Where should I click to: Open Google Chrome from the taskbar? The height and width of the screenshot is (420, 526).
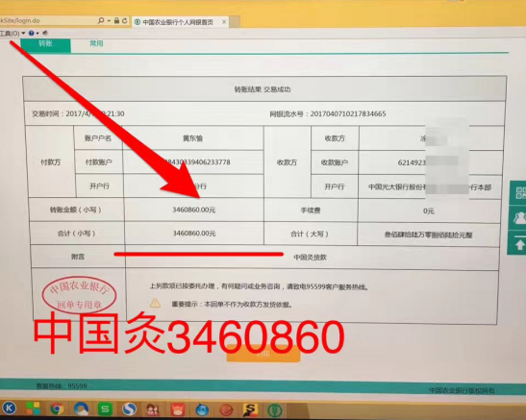coord(57,408)
